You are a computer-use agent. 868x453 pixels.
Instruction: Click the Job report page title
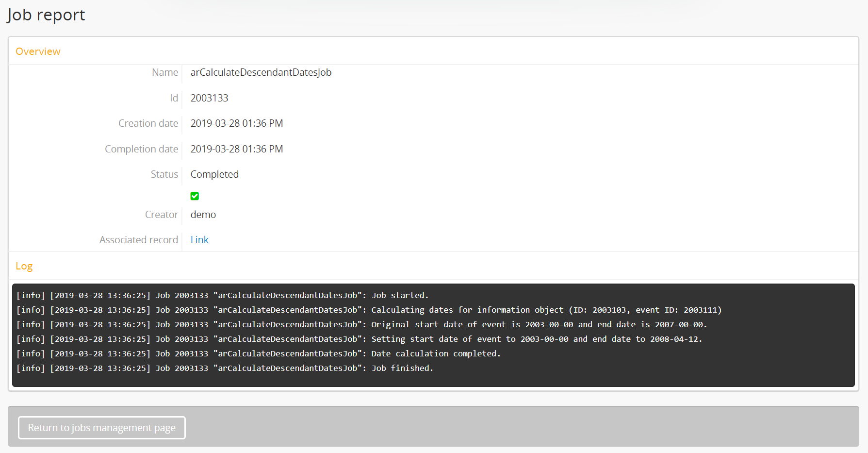pyautogui.click(x=46, y=15)
